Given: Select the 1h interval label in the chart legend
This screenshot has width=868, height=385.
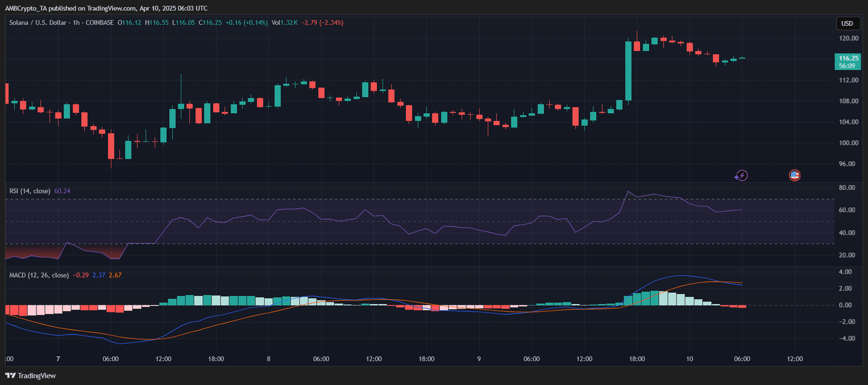Looking at the screenshot, I should (76, 23).
